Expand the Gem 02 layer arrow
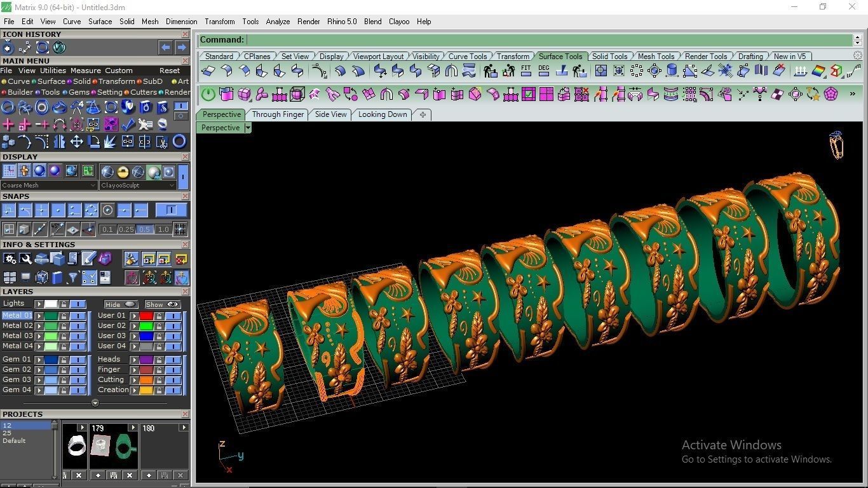Image resolution: width=868 pixels, height=488 pixels. tap(39, 370)
